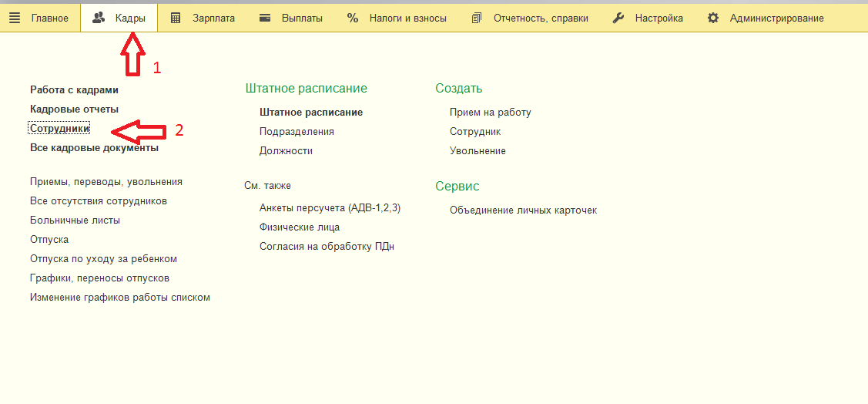Open Объединение личных карточек service

524,210
